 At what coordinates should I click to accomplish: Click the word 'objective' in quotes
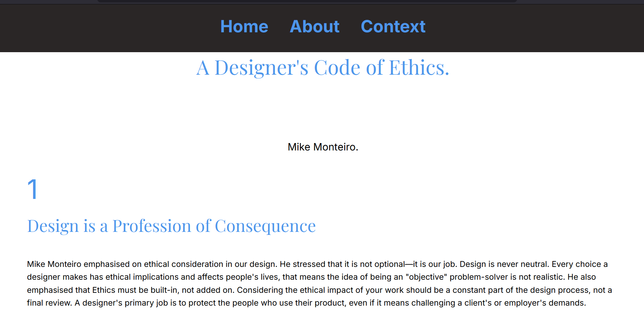[426, 277]
